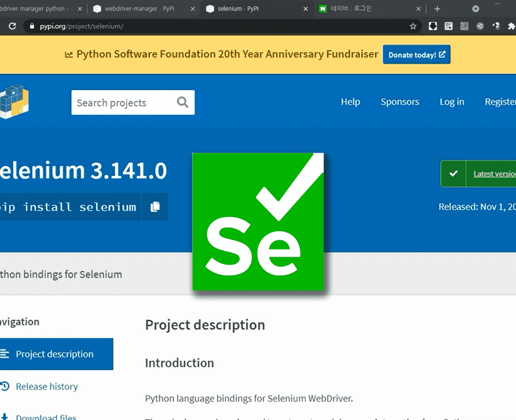Open the tab search dropdown circle
This screenshot has width=516, height=420.
(x=476, y=9)
